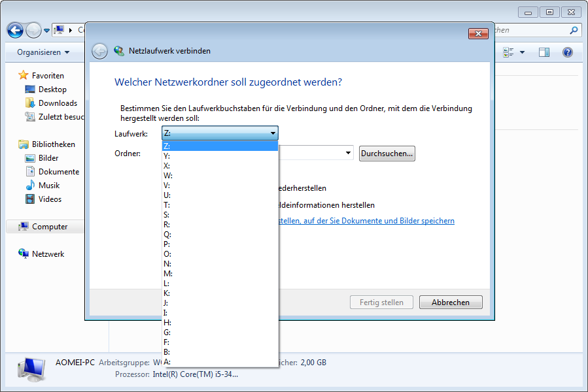This screenshot has width=588, height=392.
Task: Click the Netzwerk icon in sidebar
Action: (x=24, y=254)
